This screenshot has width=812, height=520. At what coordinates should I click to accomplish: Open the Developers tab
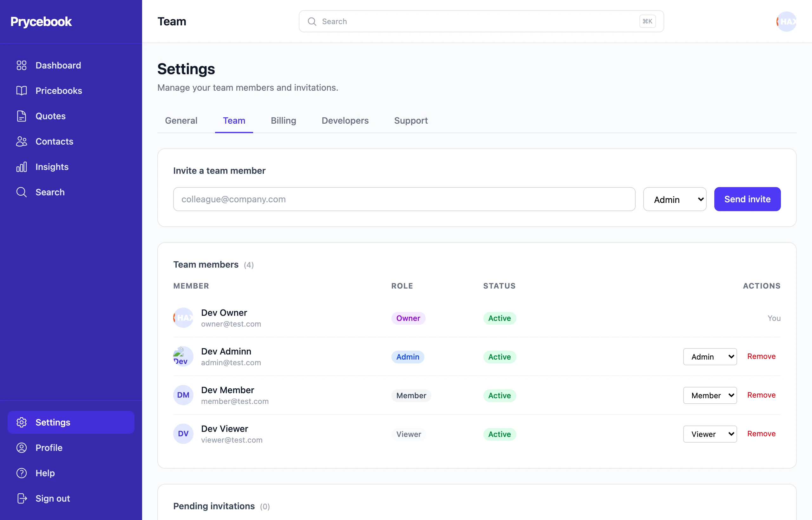[x=345, y=120]
